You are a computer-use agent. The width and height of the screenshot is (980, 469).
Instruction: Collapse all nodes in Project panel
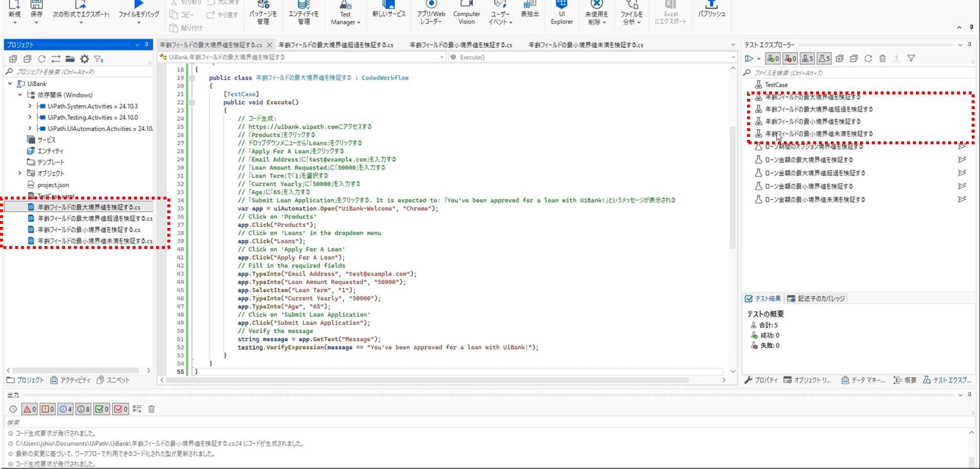pos(27,59)
